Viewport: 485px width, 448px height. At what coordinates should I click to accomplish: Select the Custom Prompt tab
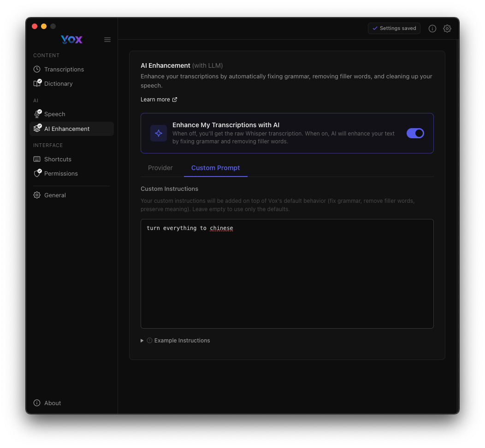point(215,168)
